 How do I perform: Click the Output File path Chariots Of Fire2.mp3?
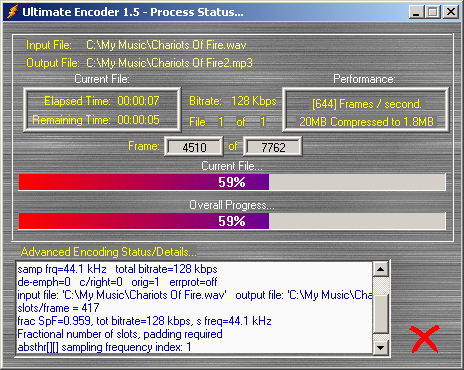click(x=169, y=63)
